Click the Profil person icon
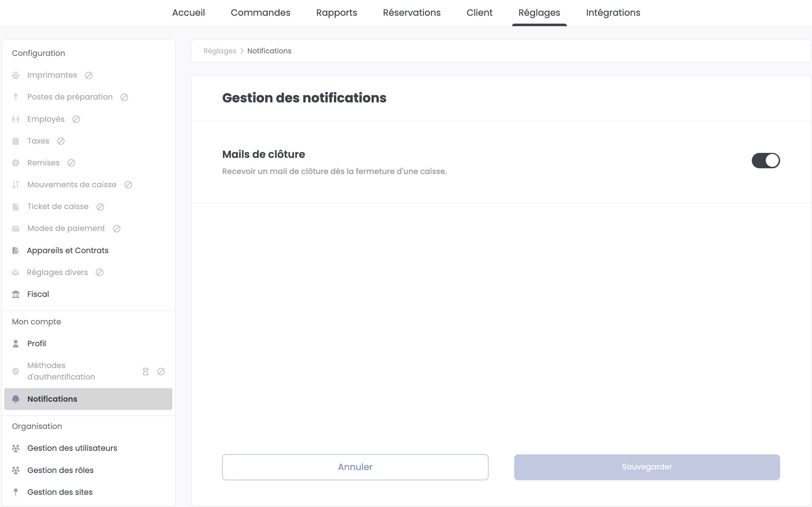Viewport: 812px width, 507px height. (x=16, y=344)
